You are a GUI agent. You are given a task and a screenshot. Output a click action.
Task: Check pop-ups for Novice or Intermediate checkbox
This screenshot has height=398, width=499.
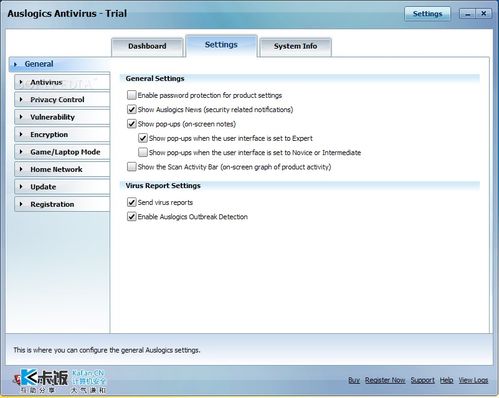click(143, 153)
